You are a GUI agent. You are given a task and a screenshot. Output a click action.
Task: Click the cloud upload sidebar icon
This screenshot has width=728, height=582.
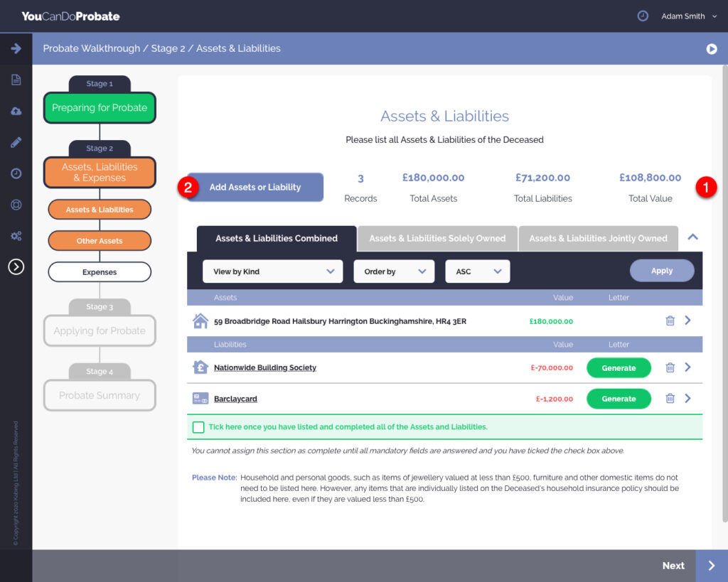tap(16, 112)
